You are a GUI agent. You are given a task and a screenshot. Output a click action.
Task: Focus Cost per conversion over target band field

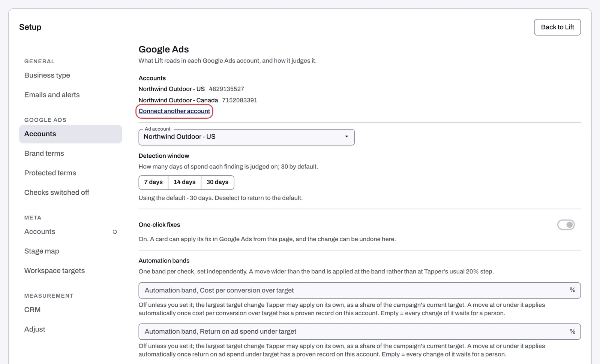click(x=359, y=291)
